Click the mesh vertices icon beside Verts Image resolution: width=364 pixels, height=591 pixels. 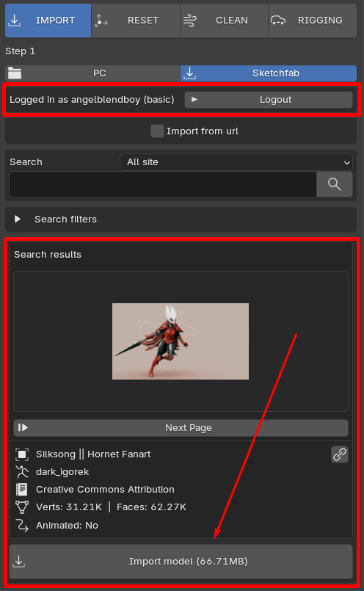[x=22, y=507]
